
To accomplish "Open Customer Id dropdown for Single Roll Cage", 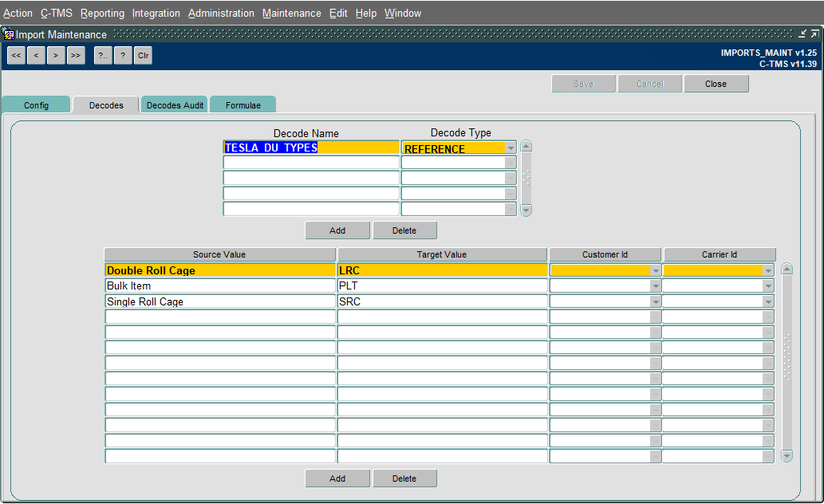I will tap(656, 301).
